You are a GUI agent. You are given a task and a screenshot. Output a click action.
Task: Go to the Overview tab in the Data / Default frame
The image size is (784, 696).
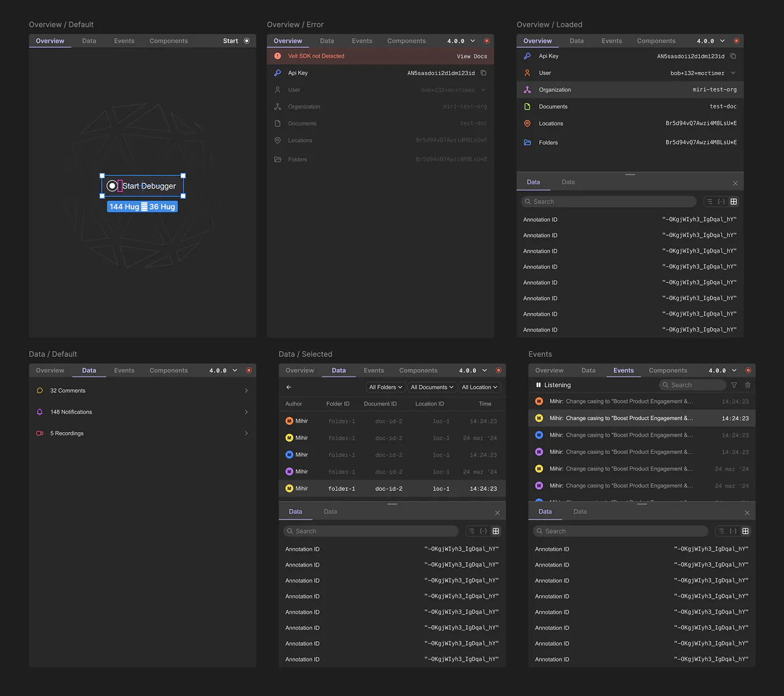50,370
